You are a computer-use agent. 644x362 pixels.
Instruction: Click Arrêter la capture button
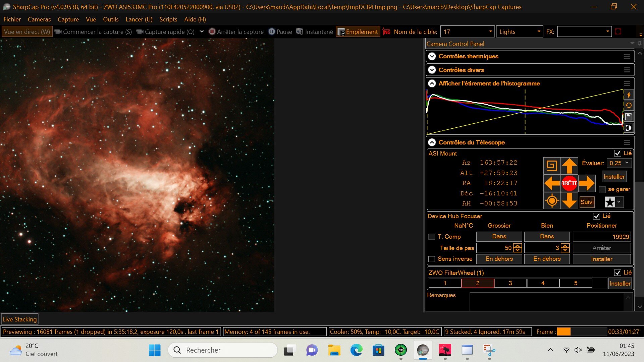(236, 32)
